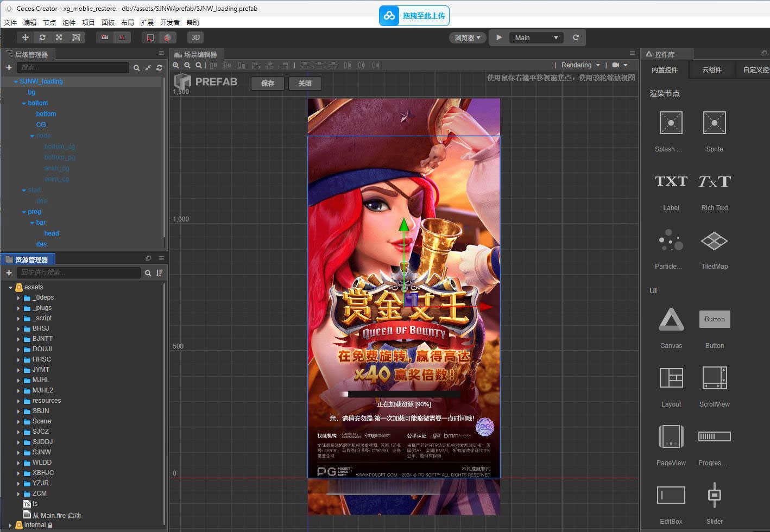
Task: Open the Rendering dropdown
Action: coord(580,65)
